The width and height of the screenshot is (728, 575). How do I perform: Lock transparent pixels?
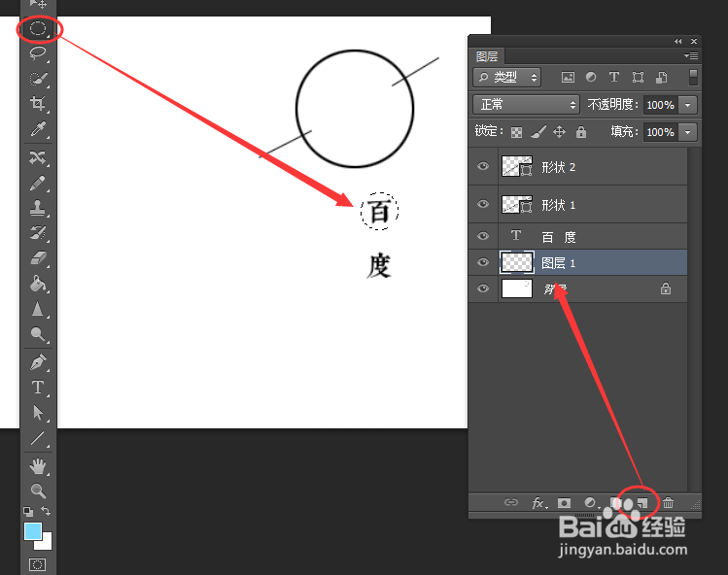[x=516, y=133]
